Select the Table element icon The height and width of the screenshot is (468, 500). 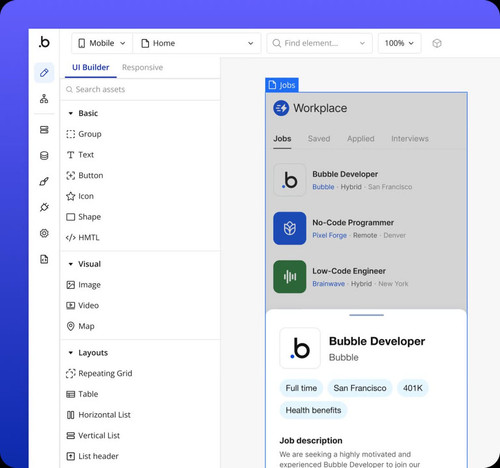coord(70,394)
